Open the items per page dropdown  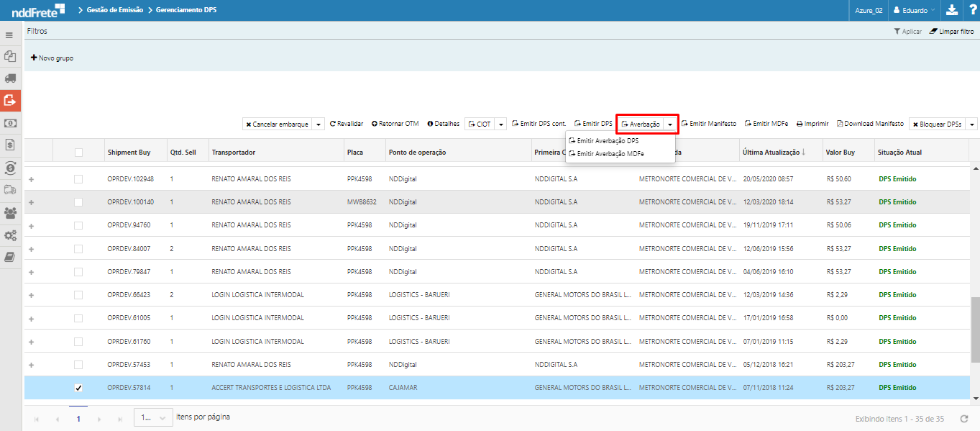pyautogui.click(x=153, y=417)
